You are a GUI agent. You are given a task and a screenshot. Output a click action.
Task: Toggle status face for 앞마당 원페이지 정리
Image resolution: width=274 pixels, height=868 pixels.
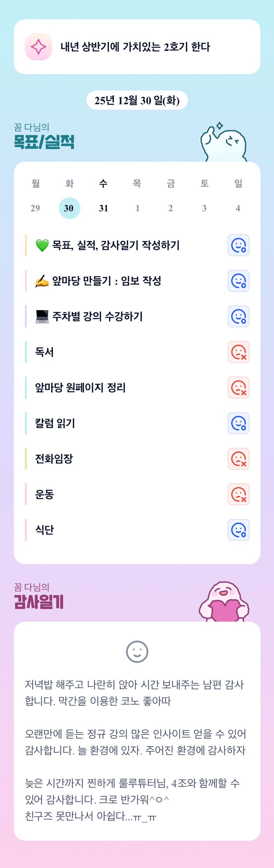click(x=238, y=388)
